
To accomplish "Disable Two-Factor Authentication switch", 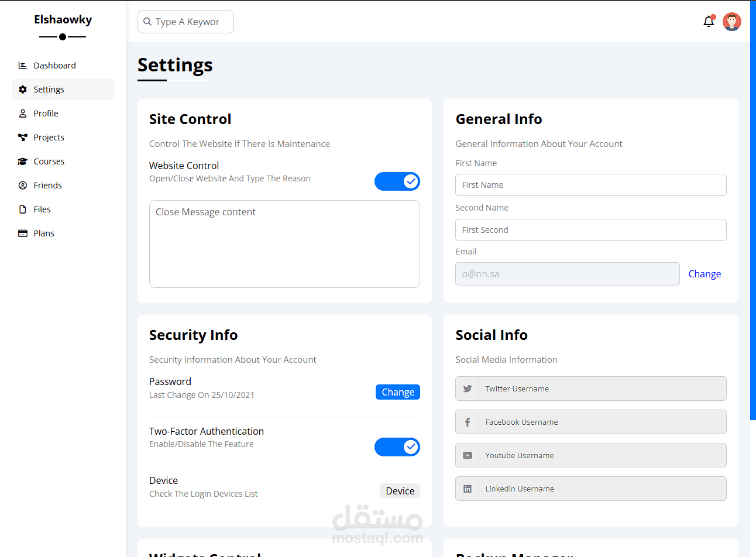I will pyautogui.click(x=397, y=447).
